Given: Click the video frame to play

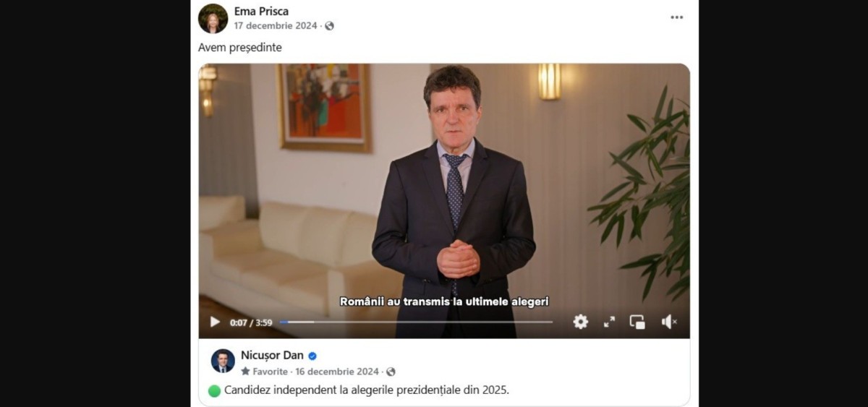Looking at the screenshot, I should tap(444, 188).
